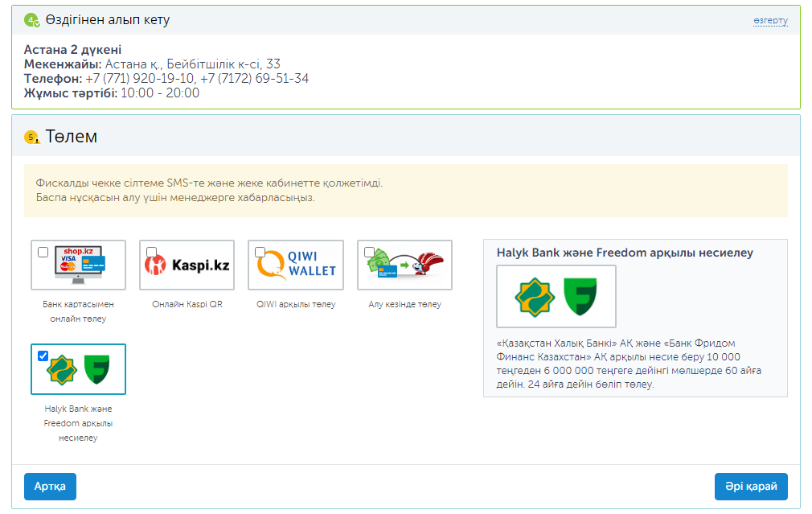
Task: Click the 'өзгерту' edit link
Action: pos(770,21)
